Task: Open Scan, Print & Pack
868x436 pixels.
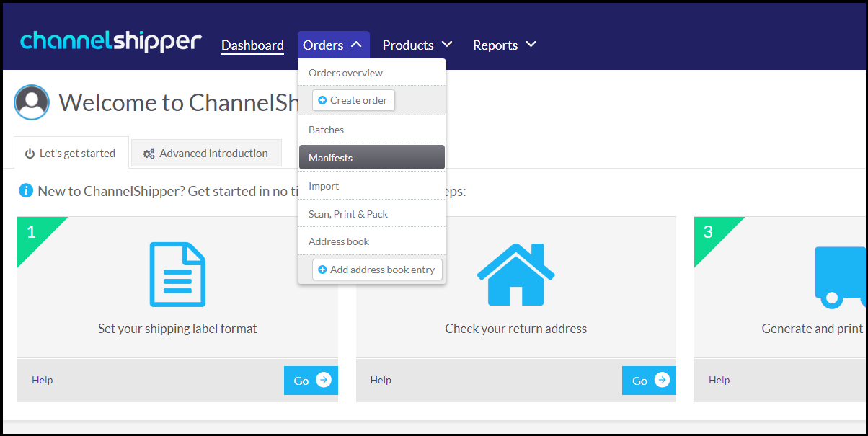Action: coord(348,214)
